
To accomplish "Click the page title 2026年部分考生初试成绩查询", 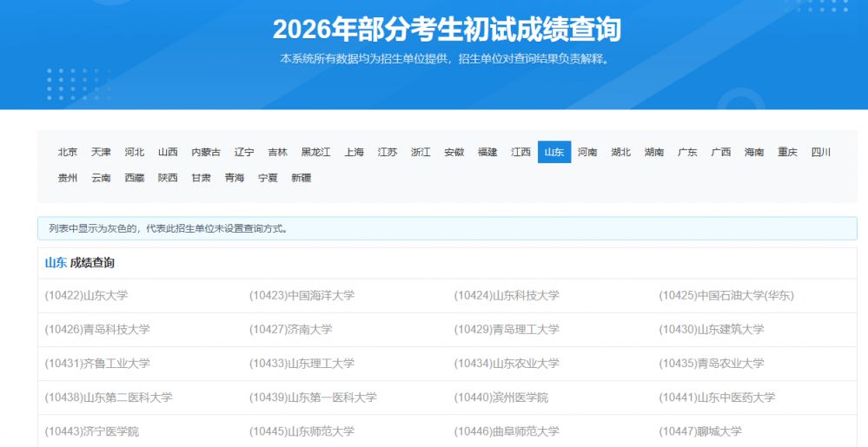I will click(447, 30).
